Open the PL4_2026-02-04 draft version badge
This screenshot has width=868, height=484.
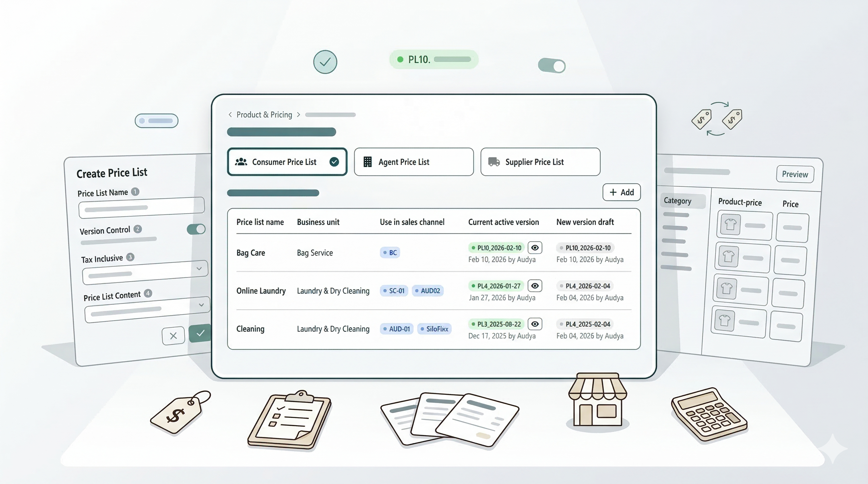point(585,286)
